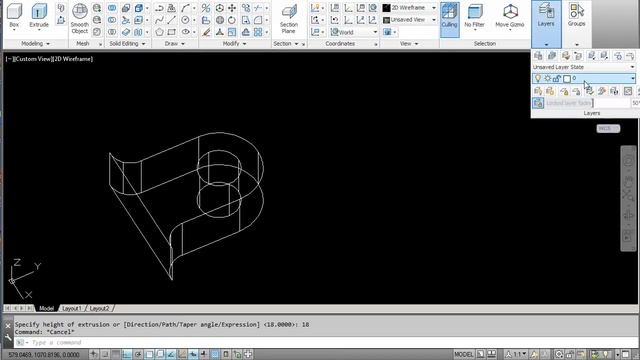Image resolution: width=640 pixels, height=360 pixels.
Task: Click the solid Subtract icon
Action: point(112,20)
